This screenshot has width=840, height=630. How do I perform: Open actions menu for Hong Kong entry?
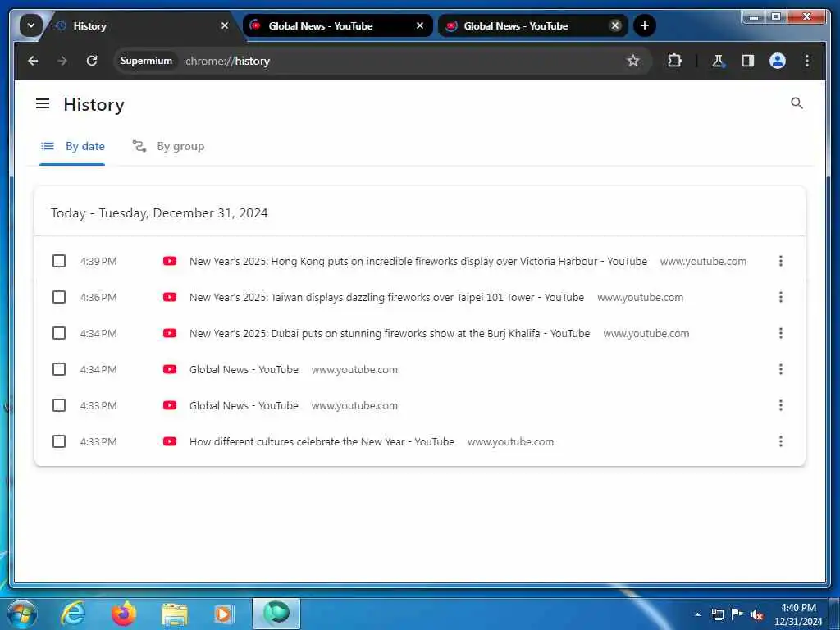781,262
